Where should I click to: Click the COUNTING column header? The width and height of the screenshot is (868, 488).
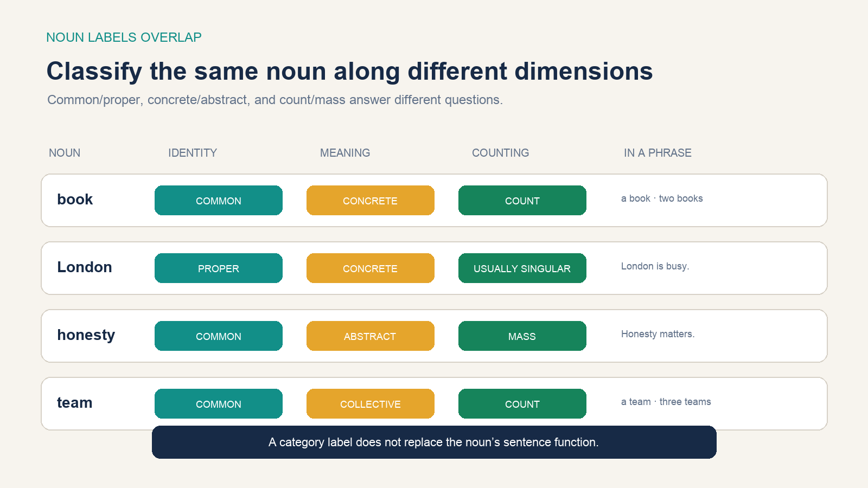click(x=501, y=153)
